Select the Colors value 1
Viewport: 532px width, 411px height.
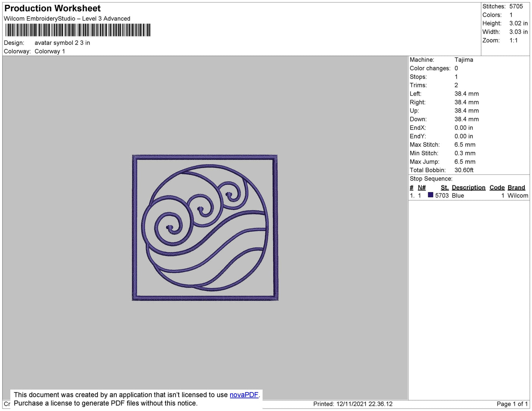pos(511,15)
